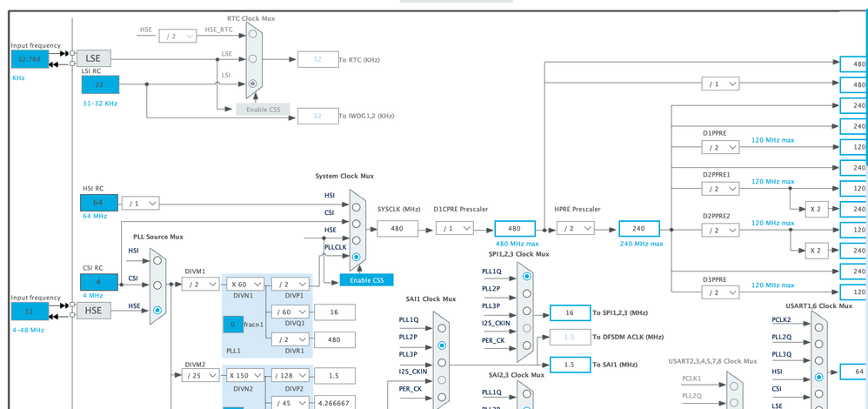Select HSE in PLL Source Mux

pos(157,311)
